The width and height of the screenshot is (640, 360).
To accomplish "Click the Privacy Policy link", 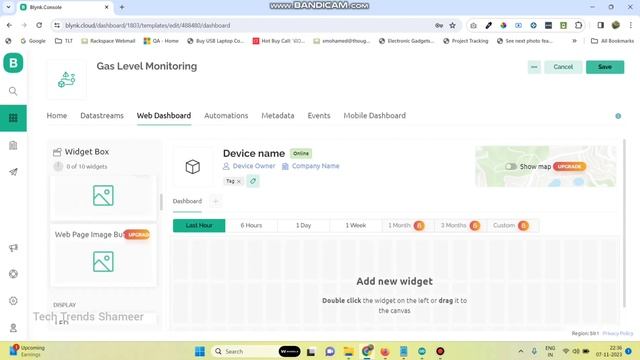I will click(618, 333).
